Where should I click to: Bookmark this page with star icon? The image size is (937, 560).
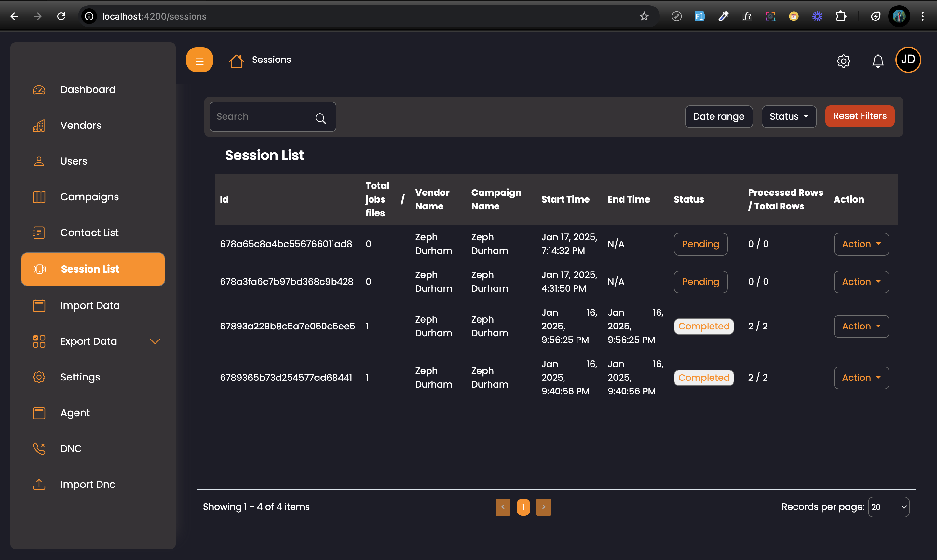(644, 16)
